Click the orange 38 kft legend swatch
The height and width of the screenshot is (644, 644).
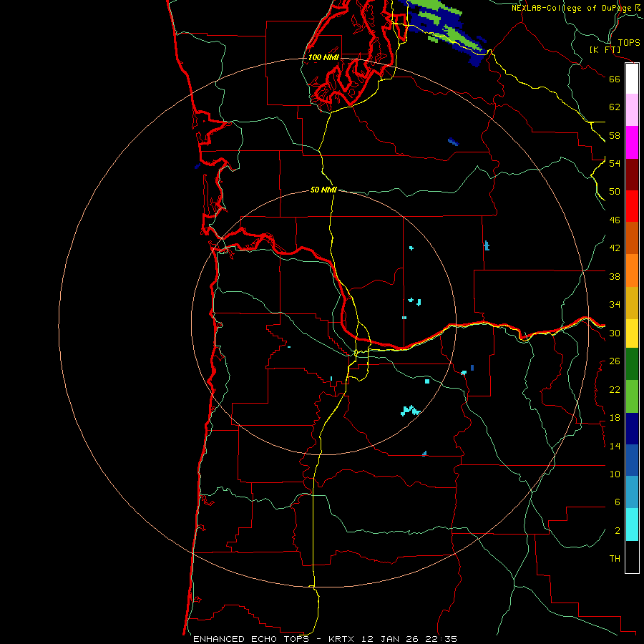point(632,270)
